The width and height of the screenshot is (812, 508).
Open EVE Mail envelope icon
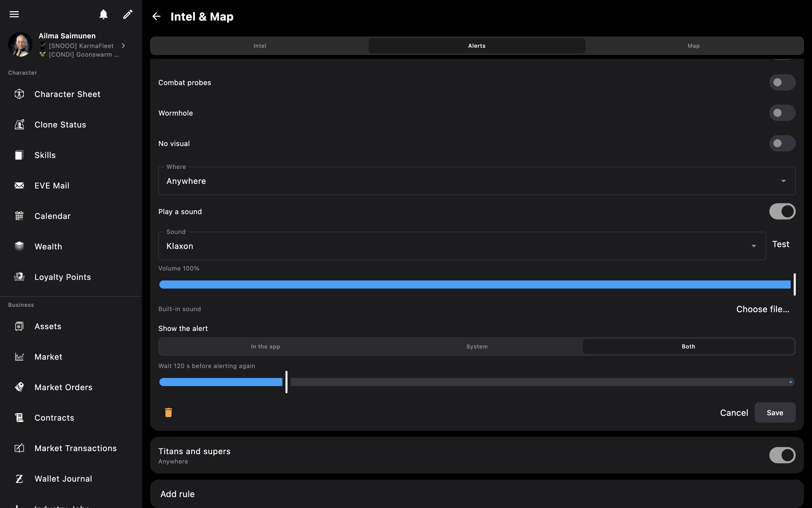pyautogui.click(x=19, y=186)
